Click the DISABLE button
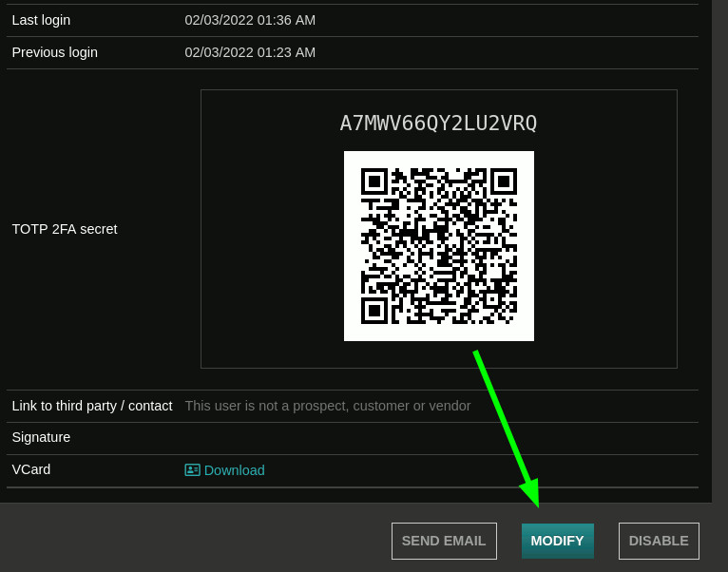This screenshot has height=572, width=728. 659,541
